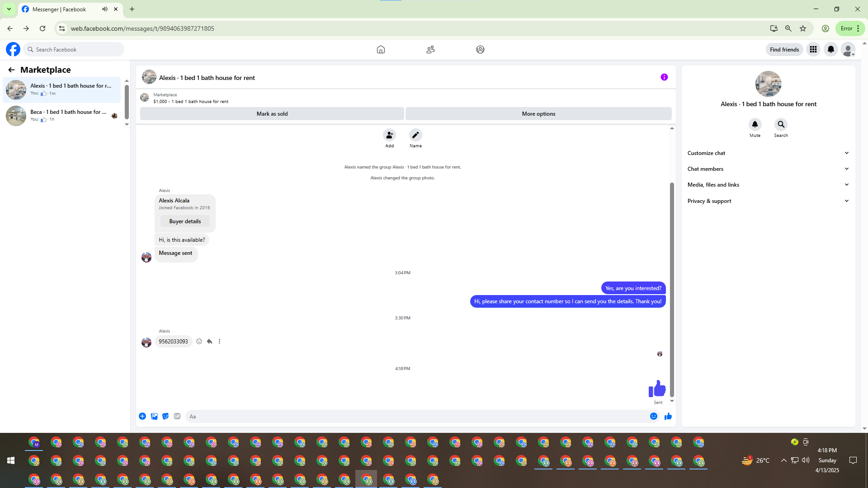This screenshot has height=488, width=868.
Task: Reply to the 9562033093 message
Action: pyautogui.click(x=209, y=342)
